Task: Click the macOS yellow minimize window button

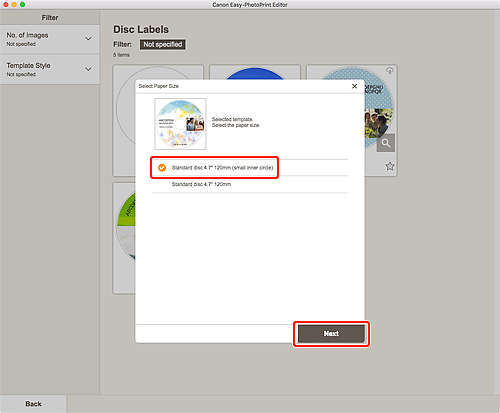Action: tap(14, 5)
